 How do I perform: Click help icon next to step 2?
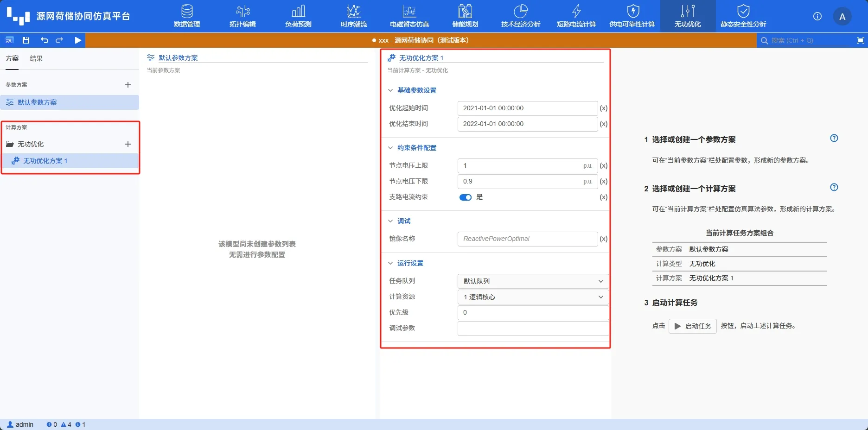click(x=834, y=187)
